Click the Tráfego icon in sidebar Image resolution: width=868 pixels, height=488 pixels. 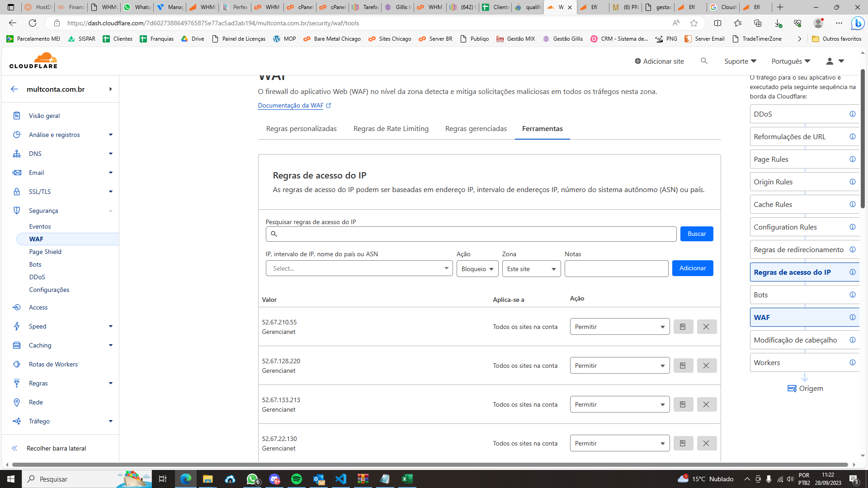(16, 421)
